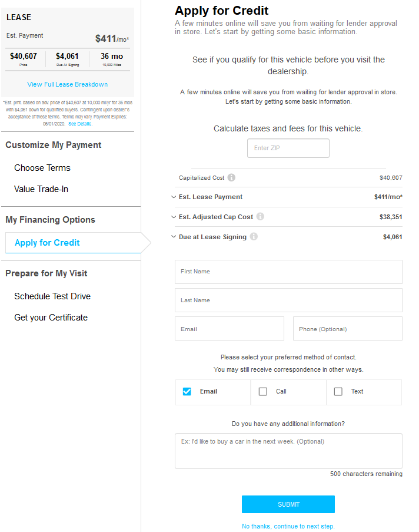Enable the Call contact checkbox
The height and width of the screenshot is (532, 419).
pos(262,392)
